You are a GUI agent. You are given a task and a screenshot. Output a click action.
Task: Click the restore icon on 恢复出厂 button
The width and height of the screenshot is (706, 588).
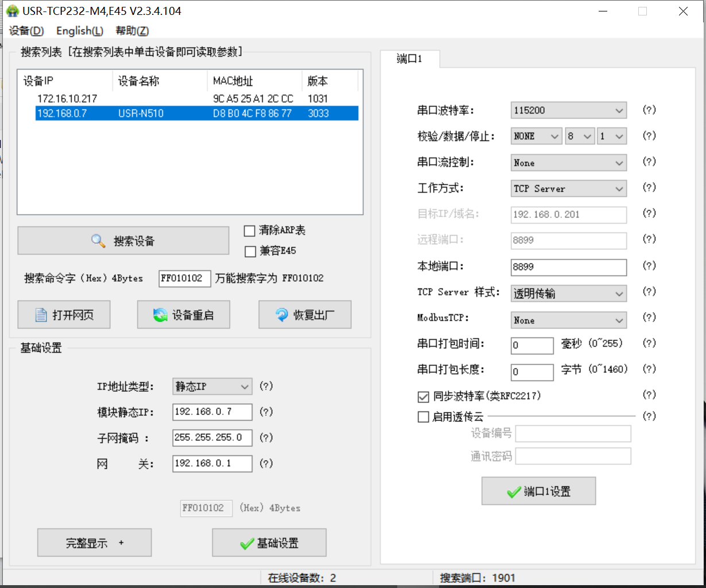[x=282, y=315]
